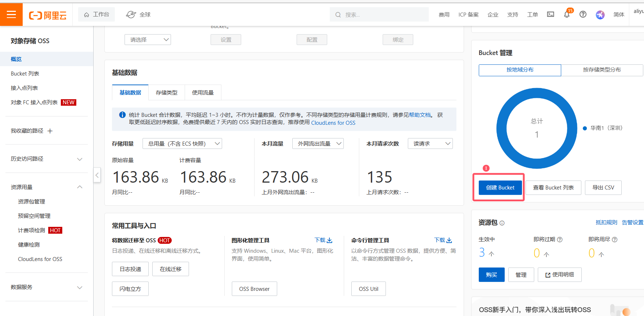The height and width of the screenshot is (316, 644).
Task: Expand the 数据服务 section
Action: coord(80,287)
